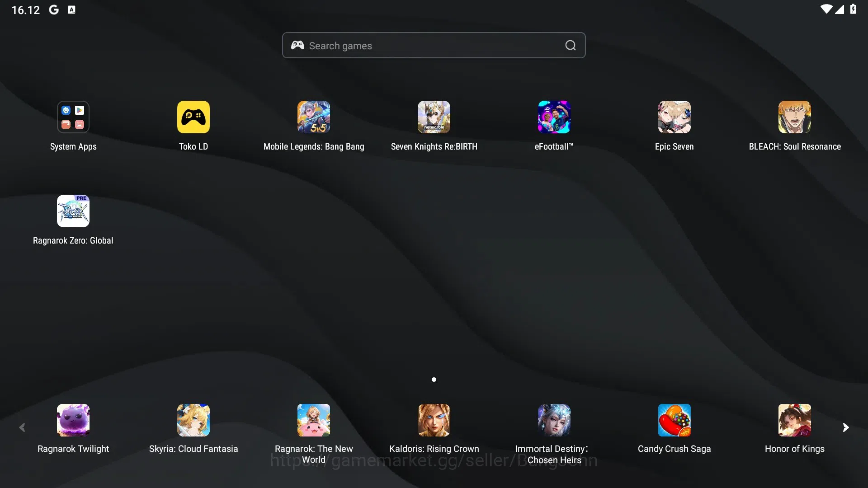Tap the Google G status bar icon

click(x=54, y=9)
